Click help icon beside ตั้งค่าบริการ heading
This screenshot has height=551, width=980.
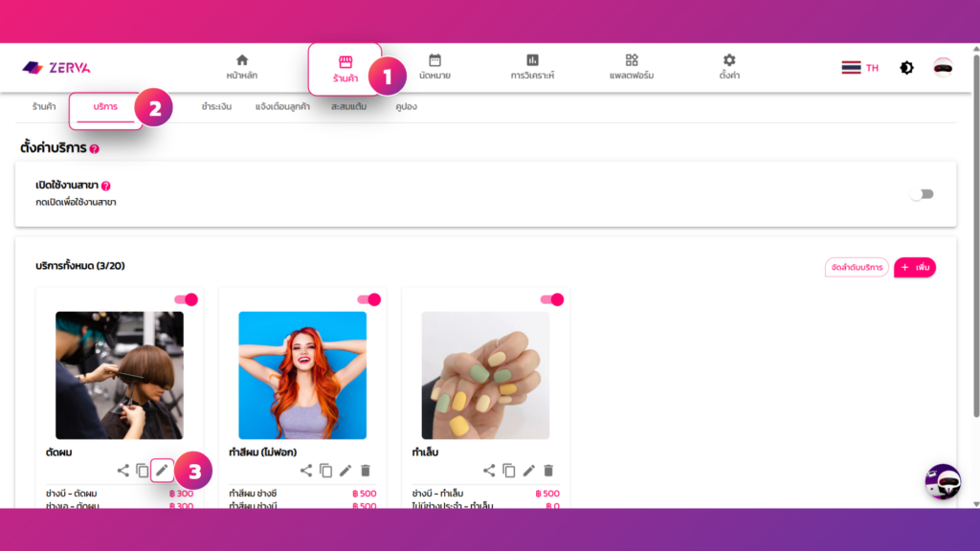[95, 148]
